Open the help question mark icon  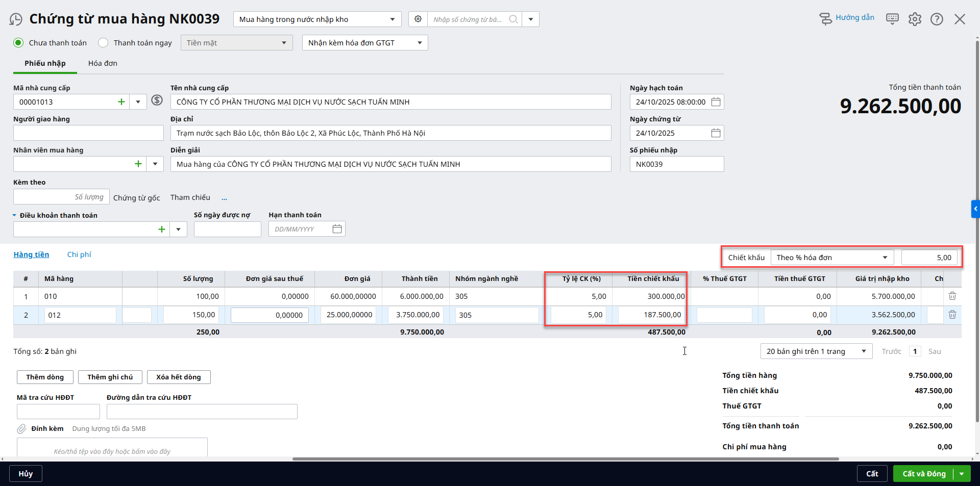click(x=937, y=19)
